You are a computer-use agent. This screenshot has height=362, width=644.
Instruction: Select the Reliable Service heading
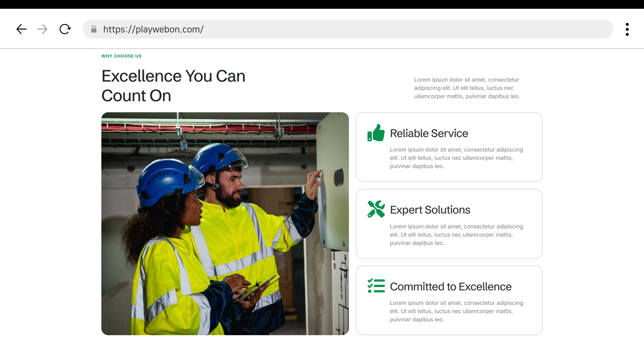click(429, 133)
